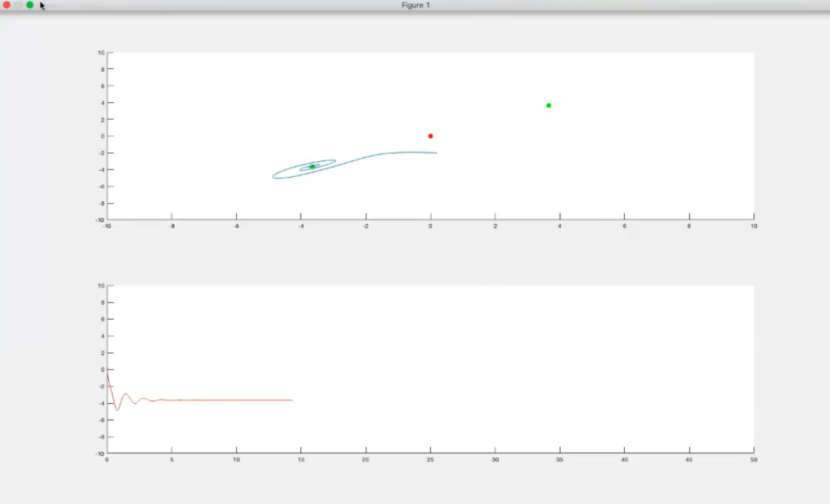Click the leftmost tip of the blue spiral loop

click(274, 176)
